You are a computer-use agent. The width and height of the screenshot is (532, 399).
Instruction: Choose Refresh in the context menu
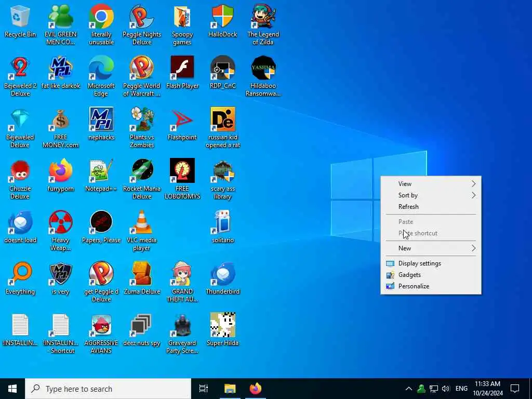[x=431, y=207]
